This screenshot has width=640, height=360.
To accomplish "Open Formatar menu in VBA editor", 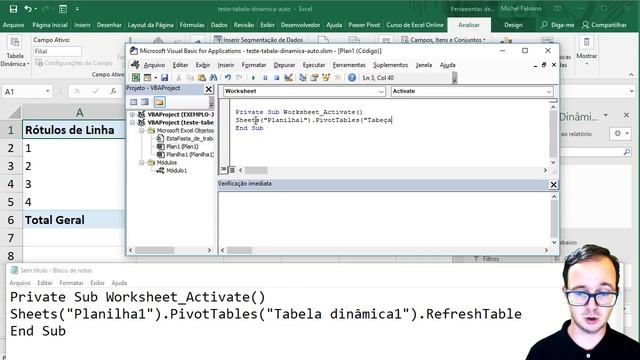I will [x=253, y=65].
